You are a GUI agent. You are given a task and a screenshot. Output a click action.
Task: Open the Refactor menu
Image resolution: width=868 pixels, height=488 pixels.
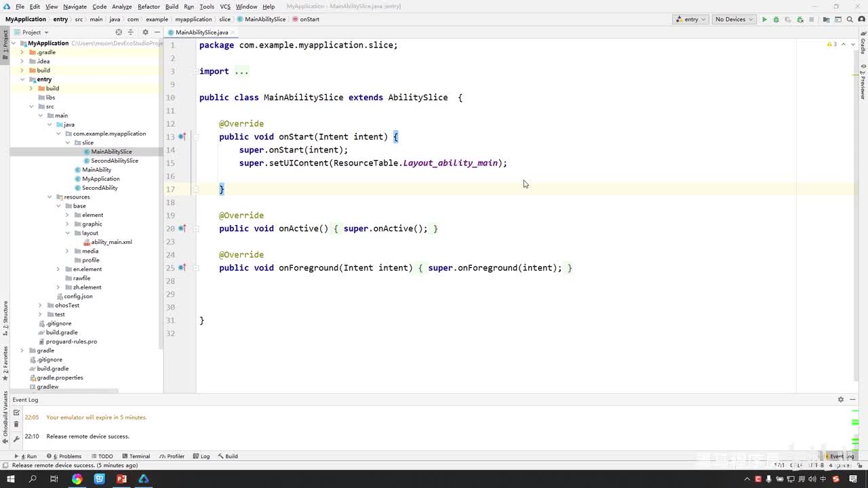click(x=149, y=7)
